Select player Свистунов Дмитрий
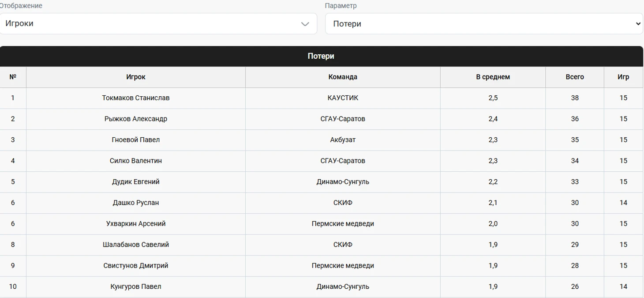The height and width of the screenshot is (298, 644). [136, 266]
